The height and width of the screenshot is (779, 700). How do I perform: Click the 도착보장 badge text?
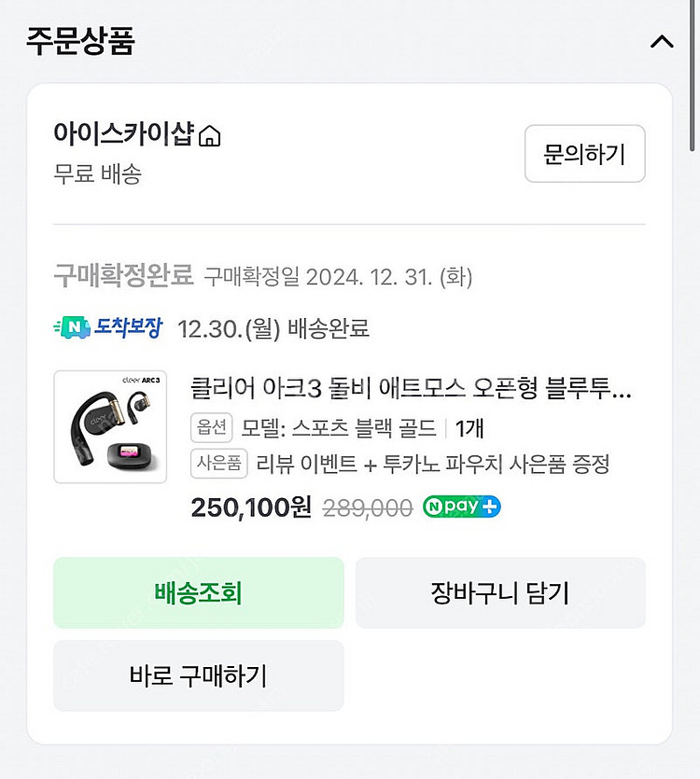(128, 327)
